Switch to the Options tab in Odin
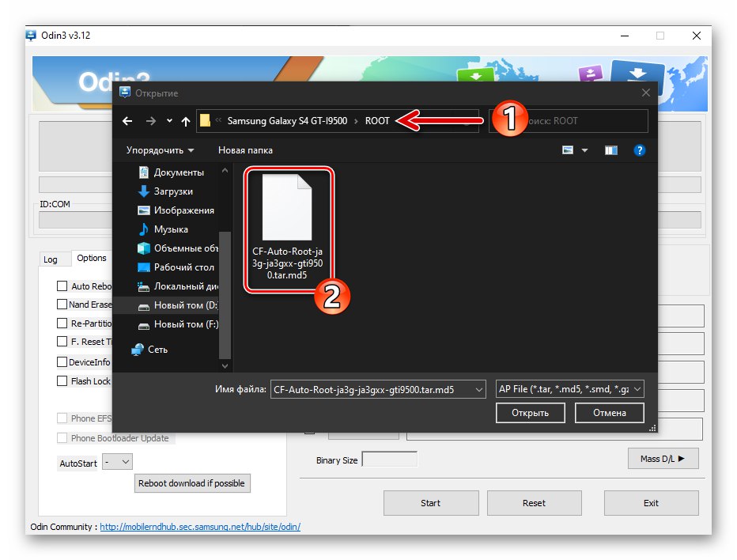Image resolution: width=737 pixels, height=560 pixels. coord(92,258)
